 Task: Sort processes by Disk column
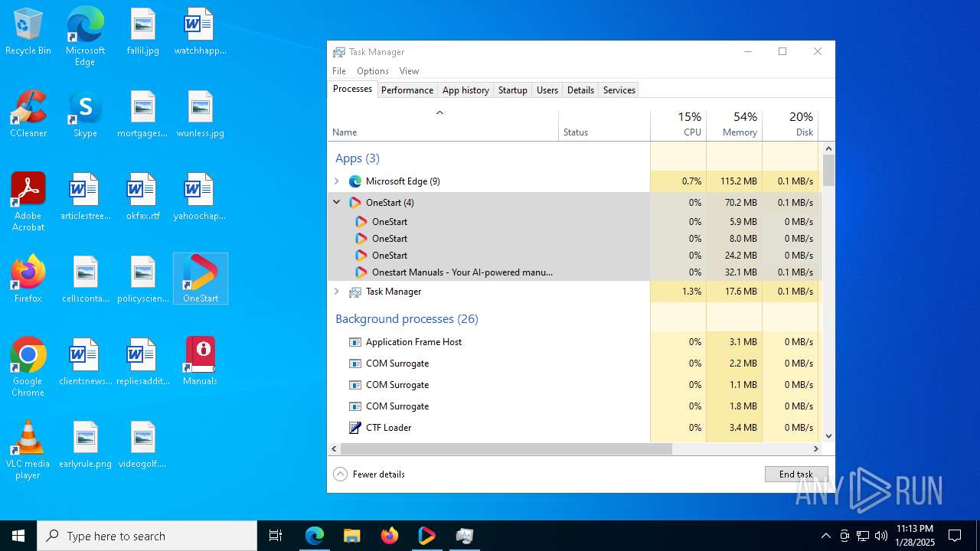790,125
